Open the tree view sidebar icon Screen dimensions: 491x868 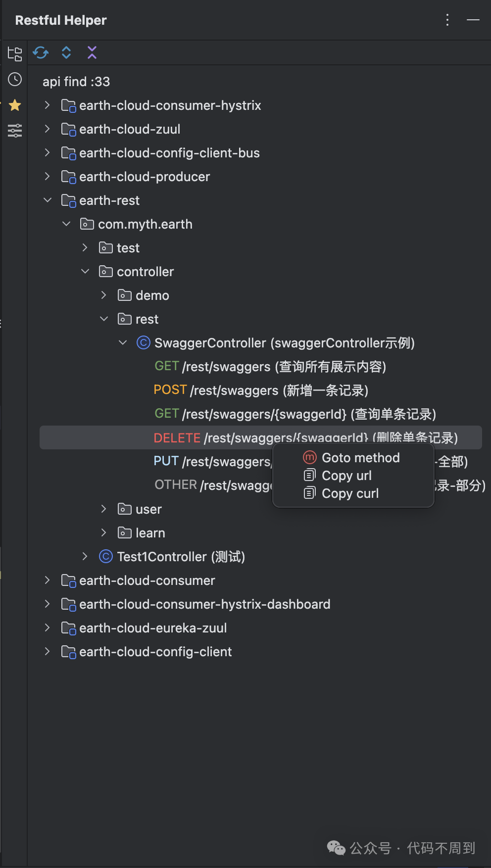(15, 54)
